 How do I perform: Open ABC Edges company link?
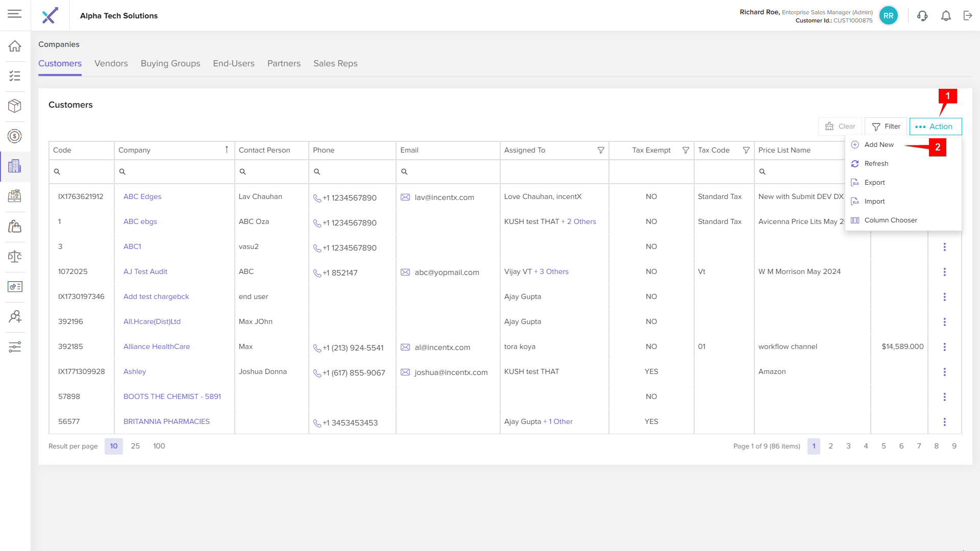click(142, 196)
